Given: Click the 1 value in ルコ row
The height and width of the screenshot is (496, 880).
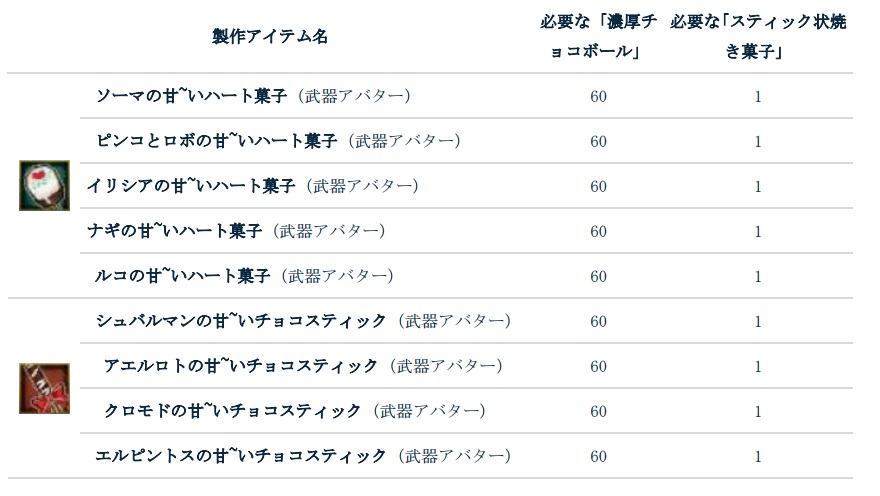Looking at the screenshot, I should coord(758,277).
